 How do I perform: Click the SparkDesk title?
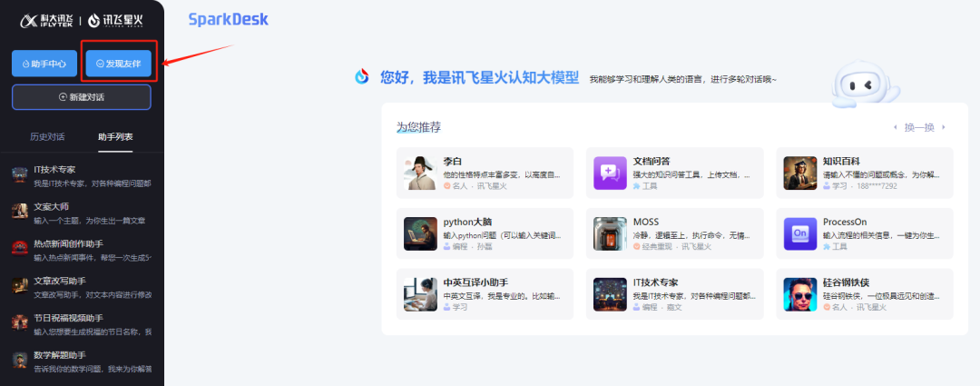pos(228,19)
